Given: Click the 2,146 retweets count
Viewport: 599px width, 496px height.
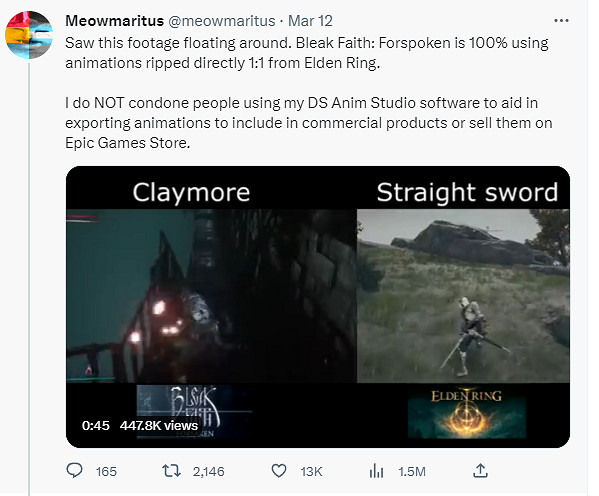Looking at the screenshot, I should coord(209,472).
